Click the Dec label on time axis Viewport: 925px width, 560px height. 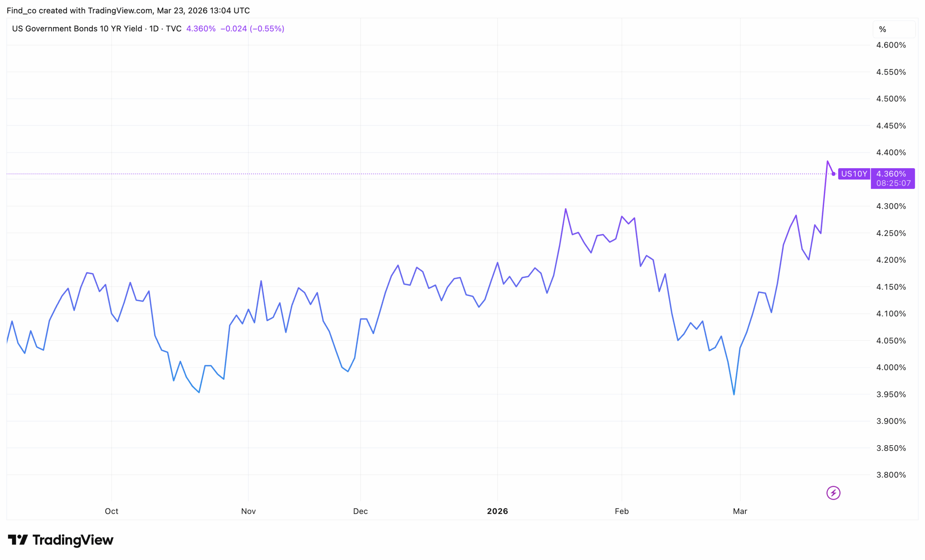[x=360, y=511]
